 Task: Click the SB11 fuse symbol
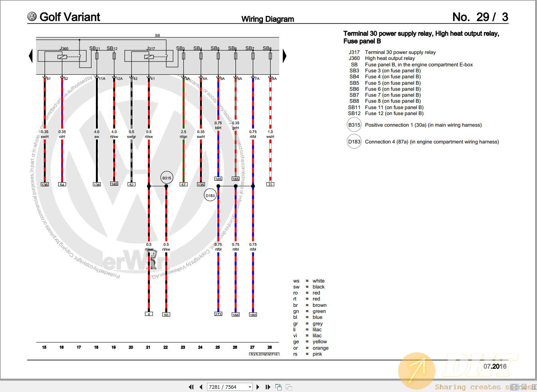click(x=97, y=56)
